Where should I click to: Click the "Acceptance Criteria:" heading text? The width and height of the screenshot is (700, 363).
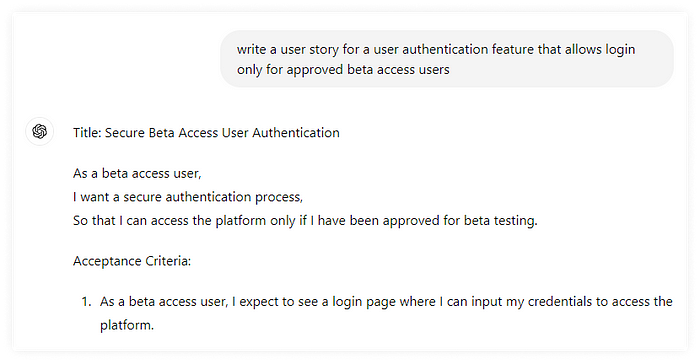(x=132, y=261)
